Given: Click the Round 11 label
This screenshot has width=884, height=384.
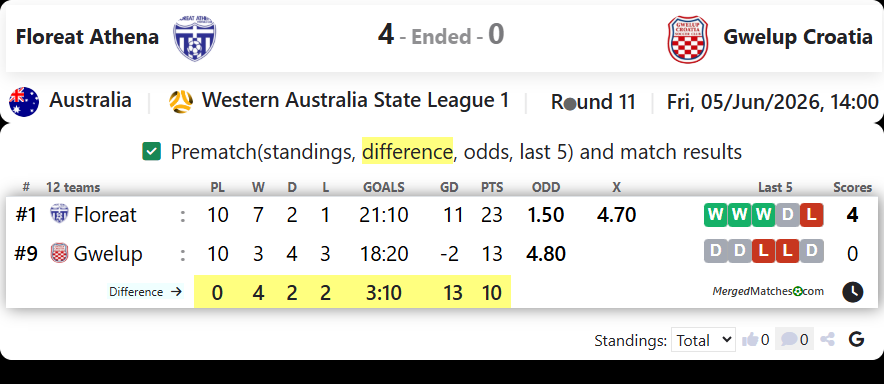Looking at the screenshot, I should (x=593, y=102).
